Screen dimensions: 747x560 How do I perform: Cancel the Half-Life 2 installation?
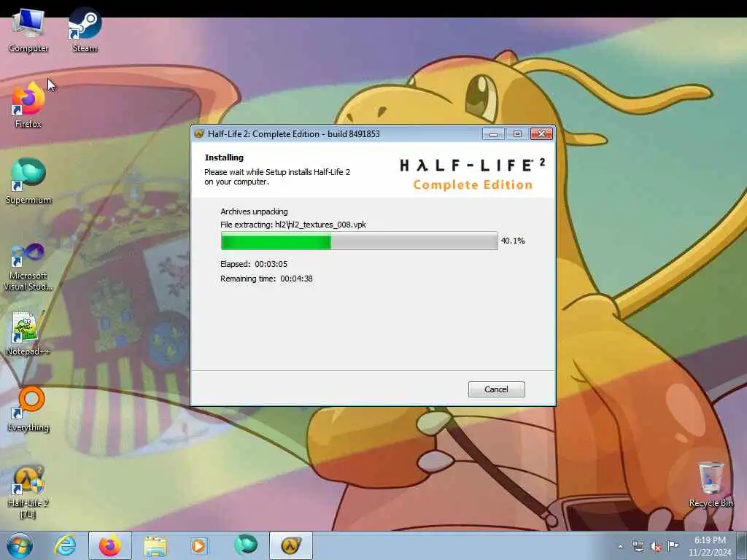point(496,389)
